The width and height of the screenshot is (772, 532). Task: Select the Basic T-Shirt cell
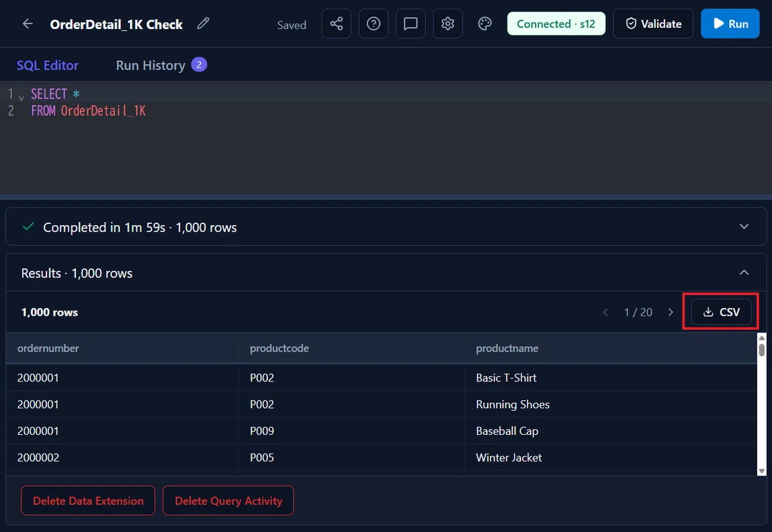(611, 378)
